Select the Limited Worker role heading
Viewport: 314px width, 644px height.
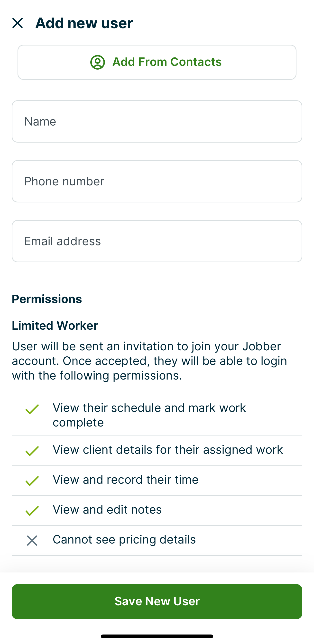tap(55, 326)
